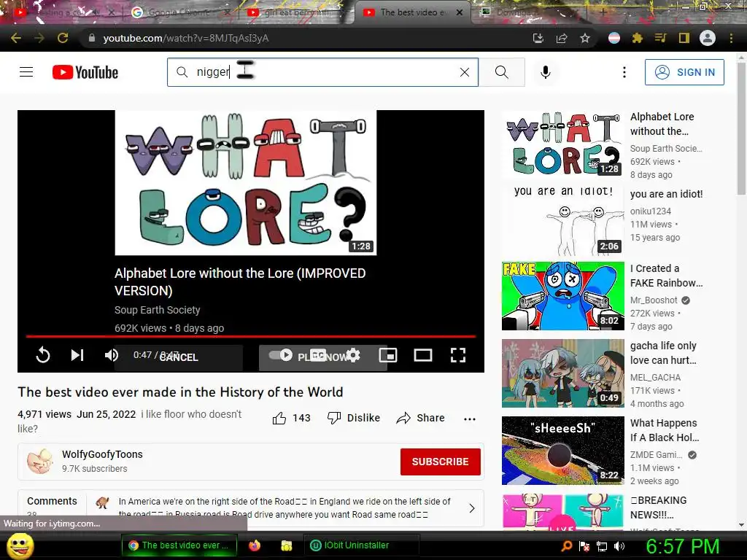This screenshot has height=560, width=747.
Task: Open the tray search magnifier icon
Action: coord(566,546)
